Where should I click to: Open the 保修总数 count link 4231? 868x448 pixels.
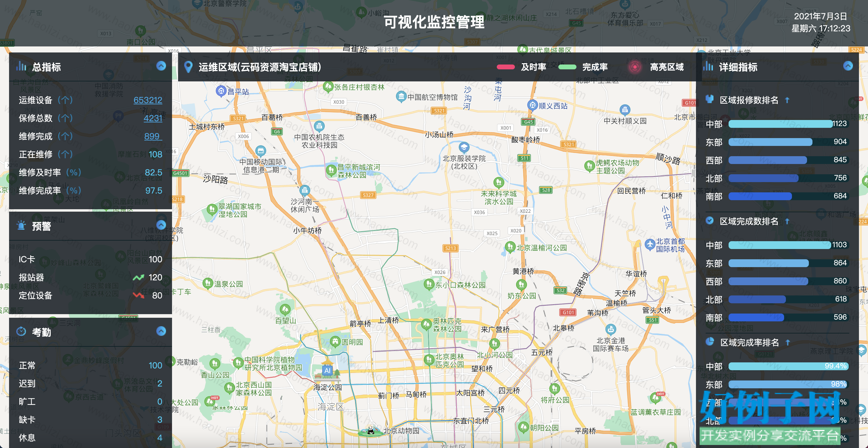click(x=153, y=118)
